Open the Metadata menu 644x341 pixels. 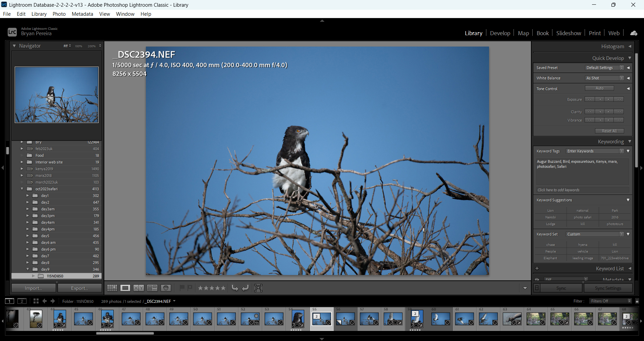[82, 14]
